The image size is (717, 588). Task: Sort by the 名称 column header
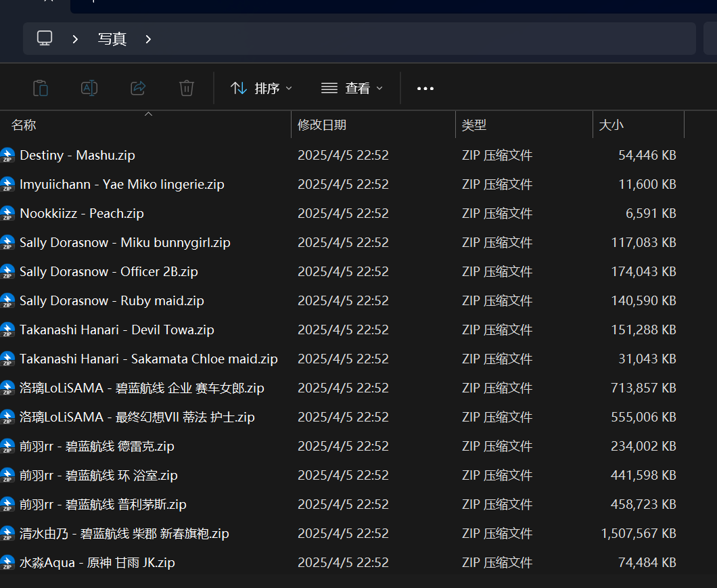(x=24, y=125)
